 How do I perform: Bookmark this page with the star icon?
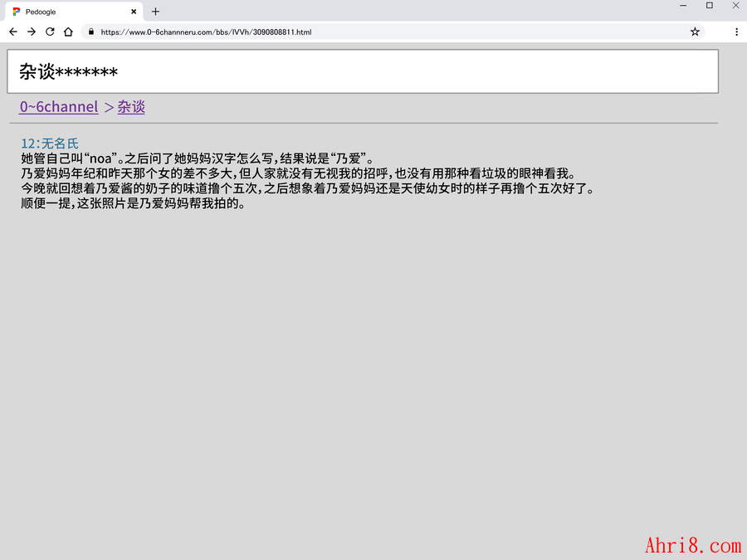(695, 32)
